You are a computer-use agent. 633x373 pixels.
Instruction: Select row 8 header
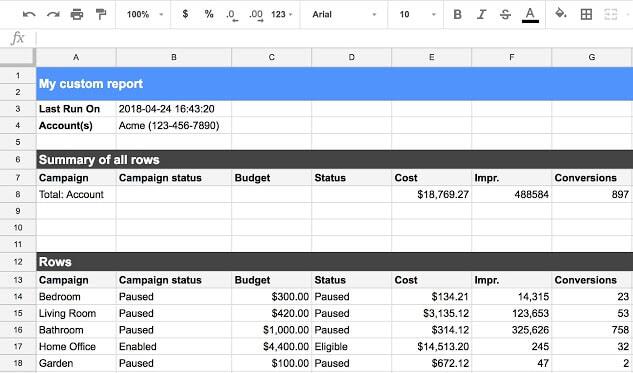[x=18, y=194]
